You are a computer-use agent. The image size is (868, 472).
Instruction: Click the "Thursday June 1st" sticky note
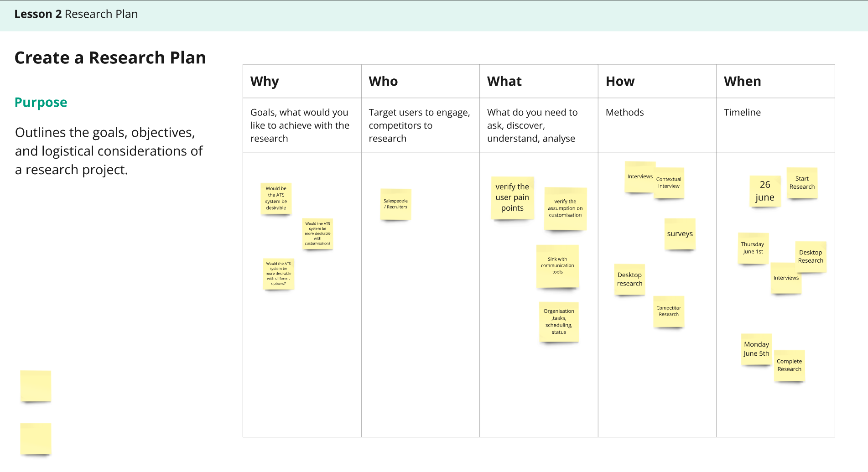point(753,248)
